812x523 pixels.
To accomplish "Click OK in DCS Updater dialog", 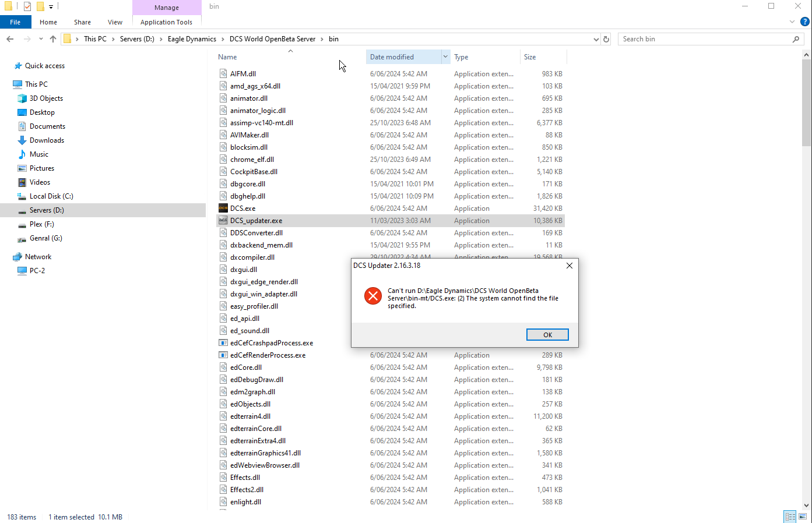I will coord(547,335).
